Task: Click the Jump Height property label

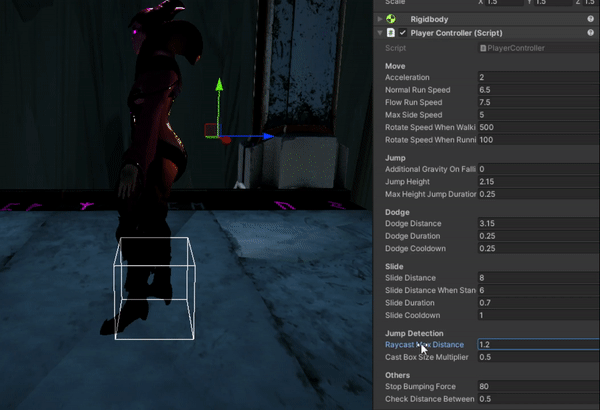Action: (x=407, y=181)
